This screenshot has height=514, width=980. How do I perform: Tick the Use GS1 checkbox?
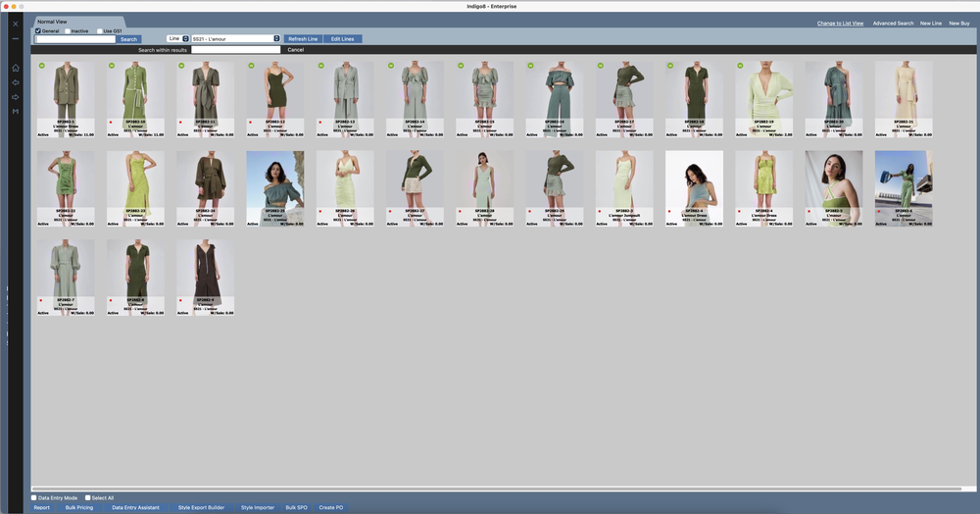click(99, 30)
